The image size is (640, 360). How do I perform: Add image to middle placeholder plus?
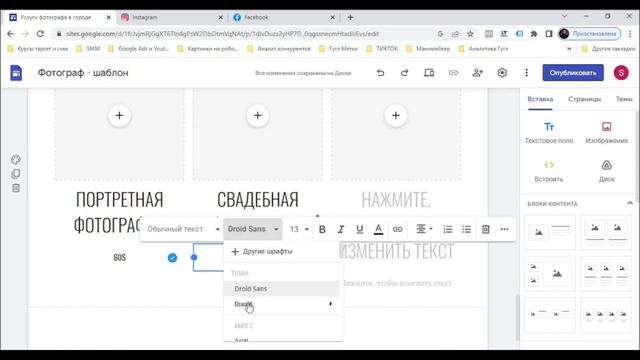(x=258, y=116)
